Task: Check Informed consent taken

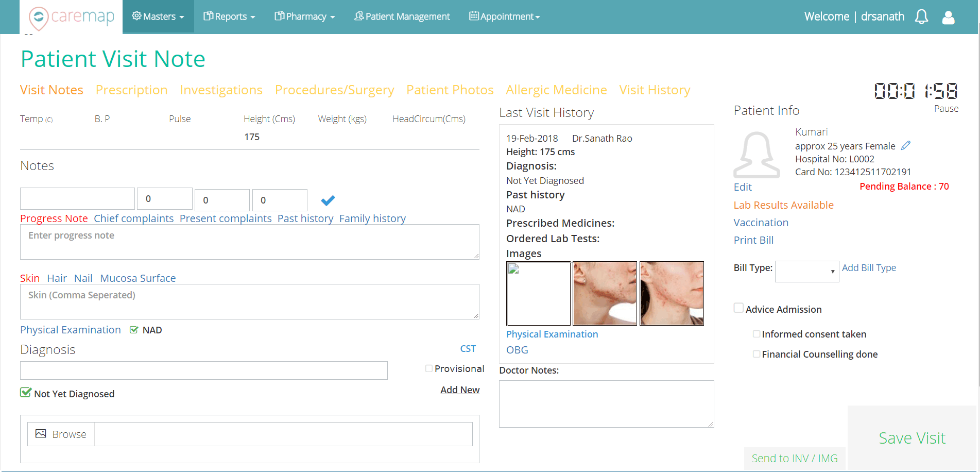Action: [757, 334]
